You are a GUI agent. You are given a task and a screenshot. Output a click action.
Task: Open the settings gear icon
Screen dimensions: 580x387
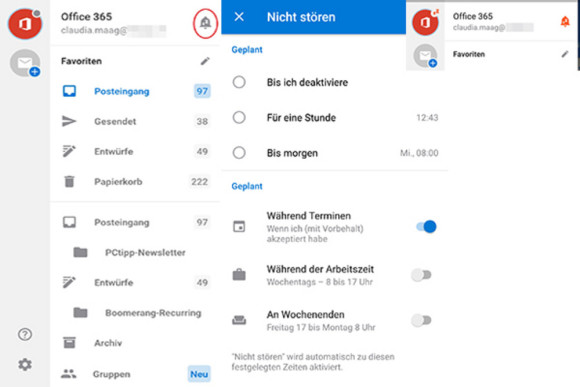click(25, 365)
